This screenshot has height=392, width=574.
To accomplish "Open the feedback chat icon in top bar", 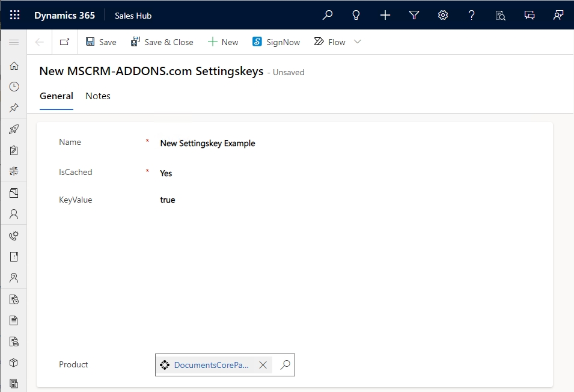I will click(530, 15).
